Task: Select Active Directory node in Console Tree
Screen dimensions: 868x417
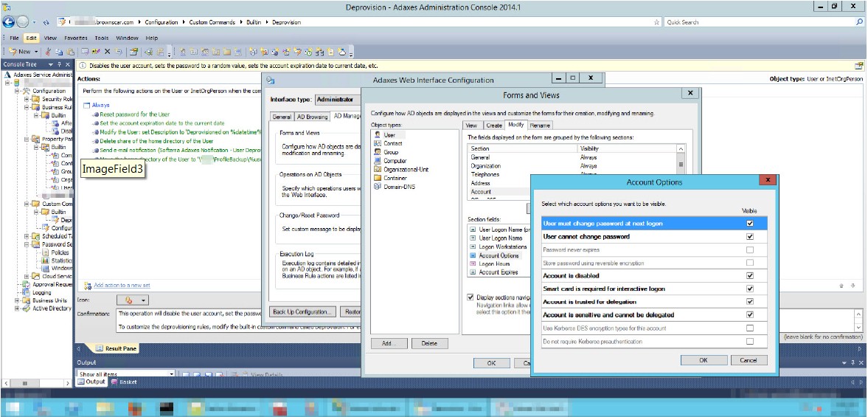Action: coord(52,309)
